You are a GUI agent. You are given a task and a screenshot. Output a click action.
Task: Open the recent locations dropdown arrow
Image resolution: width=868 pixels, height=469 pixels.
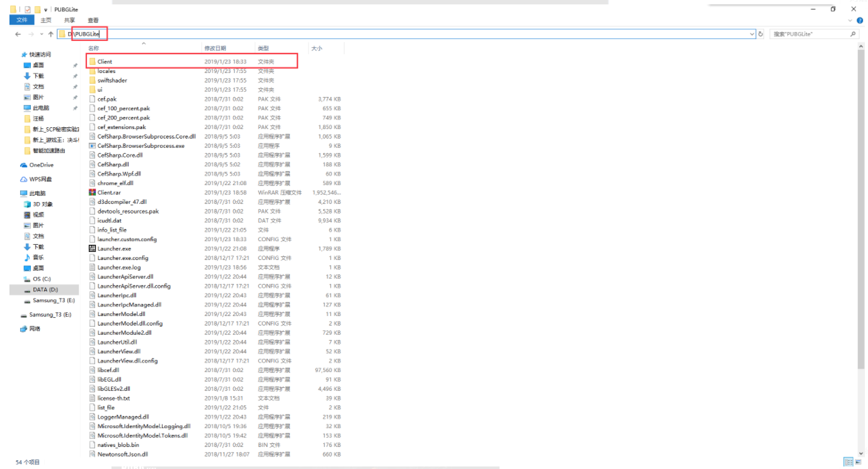click(x=42, y=34)
